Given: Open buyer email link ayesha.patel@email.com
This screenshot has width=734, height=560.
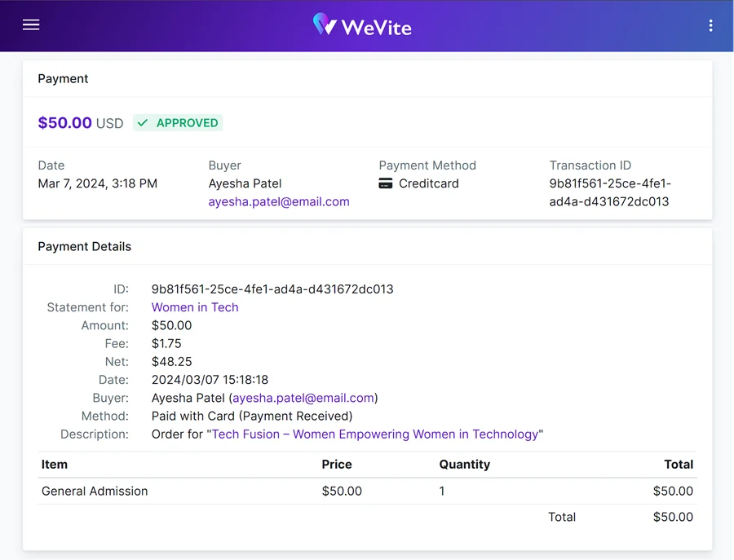Looking at the screenshot, I should [x=279, y=201].
